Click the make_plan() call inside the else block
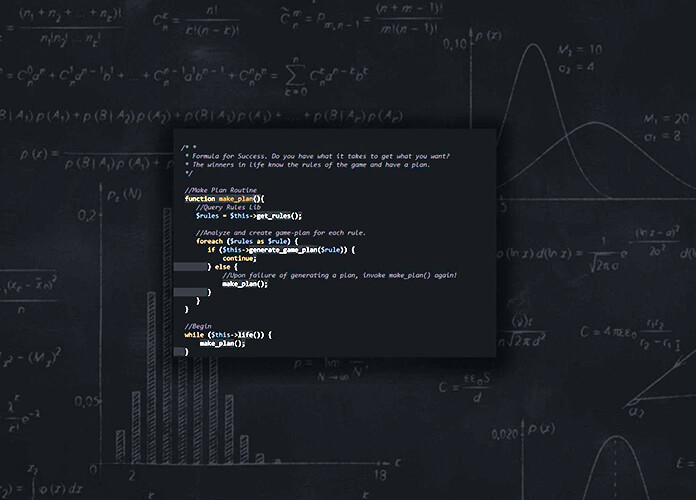This screenshot has height=500, width=696. 245,284
